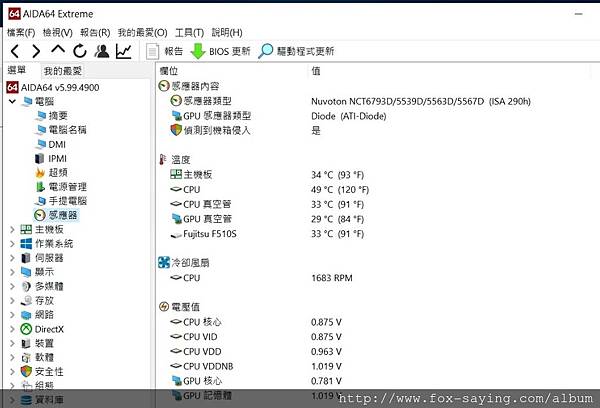Select 摘要 in the tree

click(58, 116)
